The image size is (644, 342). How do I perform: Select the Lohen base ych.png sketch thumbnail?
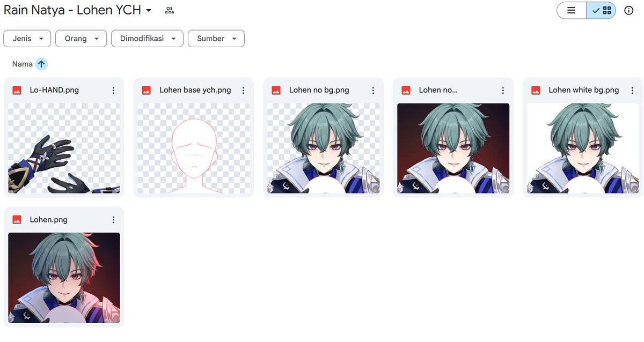point(194,148)
